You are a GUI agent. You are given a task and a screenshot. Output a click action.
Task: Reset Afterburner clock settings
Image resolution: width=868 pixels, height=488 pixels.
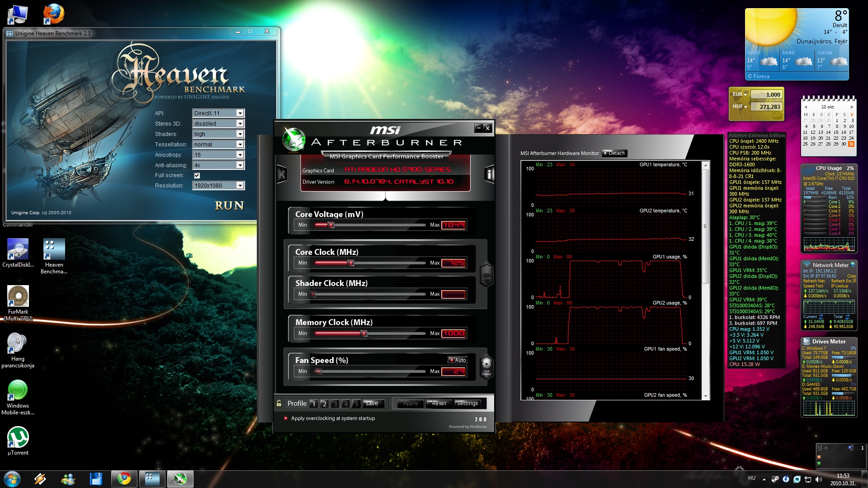(439, 404)
